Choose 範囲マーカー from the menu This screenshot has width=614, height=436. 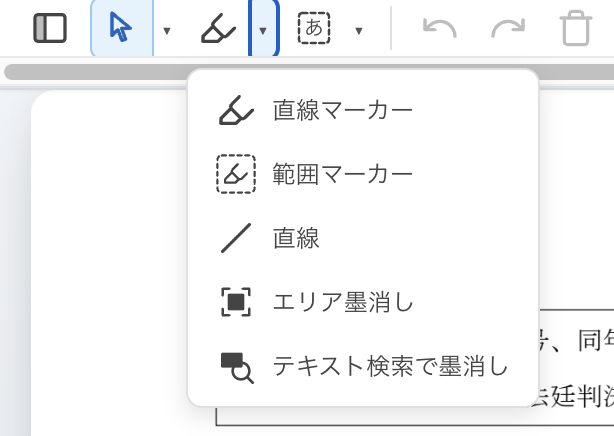point(363,174)
